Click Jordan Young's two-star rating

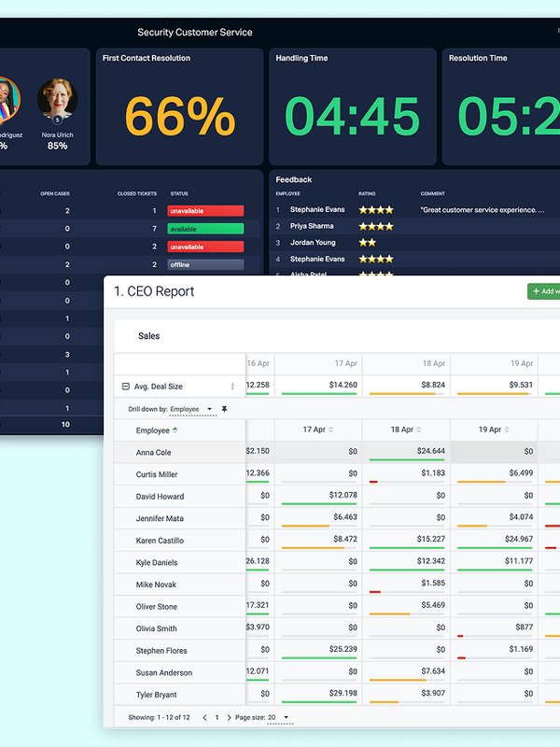367,243
